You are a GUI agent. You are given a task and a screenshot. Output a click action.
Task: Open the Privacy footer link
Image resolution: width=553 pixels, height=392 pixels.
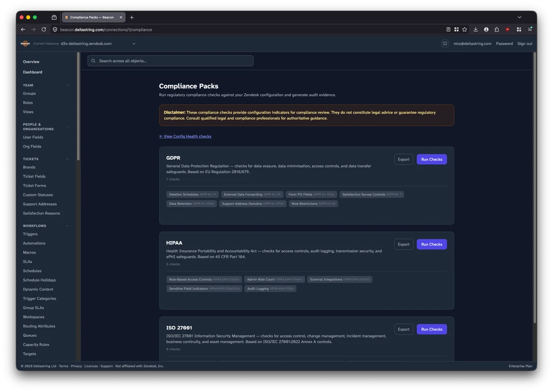(76, 366)
